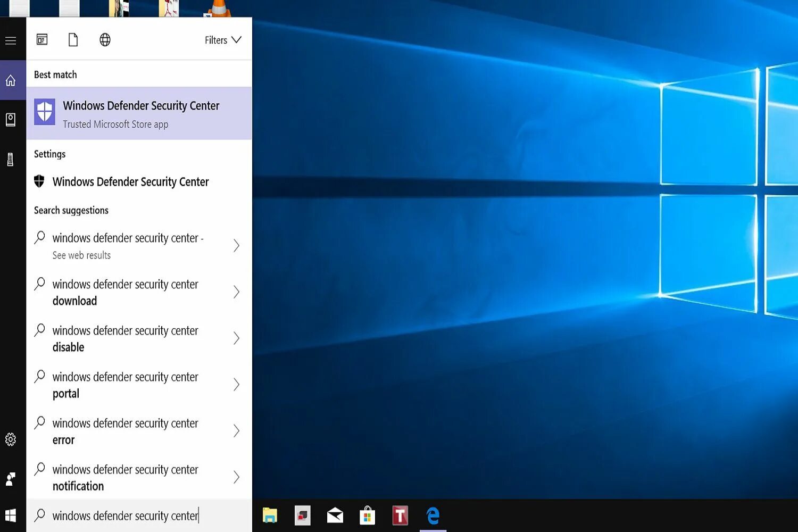The height and width of the screenshot is (532, 798).
Task: Expand the 'notification' suggestion chevron
Action: (x=236, y=477)
